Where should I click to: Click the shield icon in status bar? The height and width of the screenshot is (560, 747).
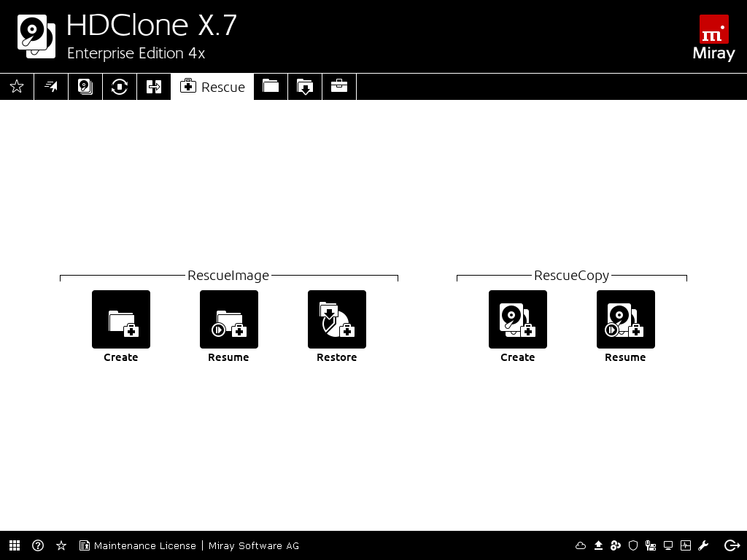pyautogui.click(x=633, y=545)
